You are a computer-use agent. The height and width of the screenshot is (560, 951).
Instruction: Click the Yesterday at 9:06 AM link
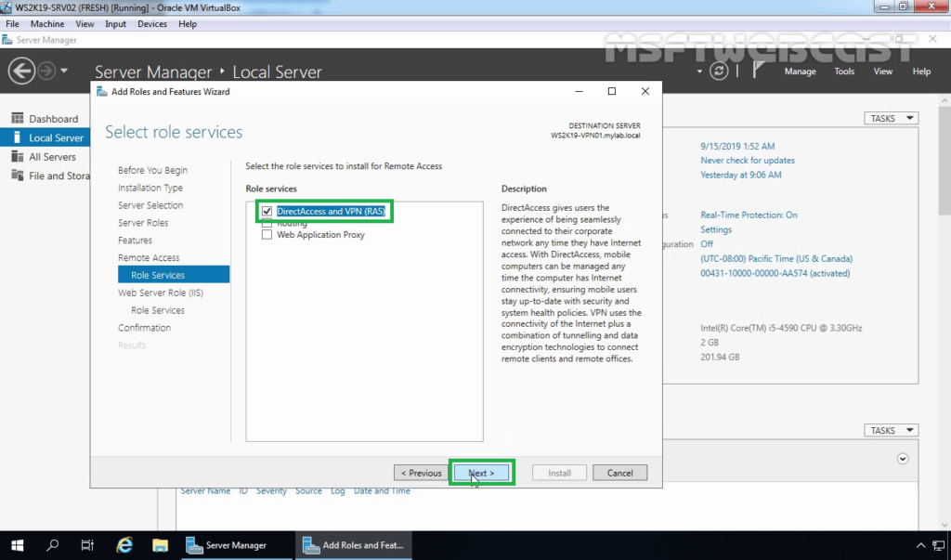741,175
